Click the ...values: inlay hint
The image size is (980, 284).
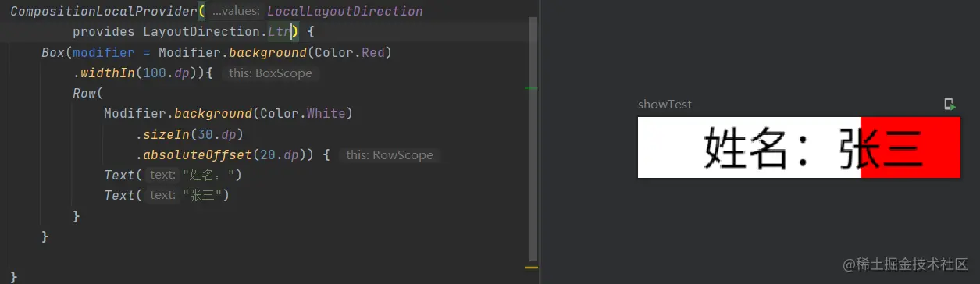pos(236,12)
